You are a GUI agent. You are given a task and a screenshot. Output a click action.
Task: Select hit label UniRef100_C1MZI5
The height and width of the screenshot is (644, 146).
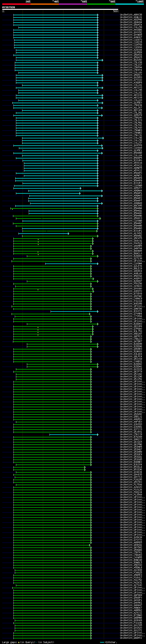[x=131, y=42]
